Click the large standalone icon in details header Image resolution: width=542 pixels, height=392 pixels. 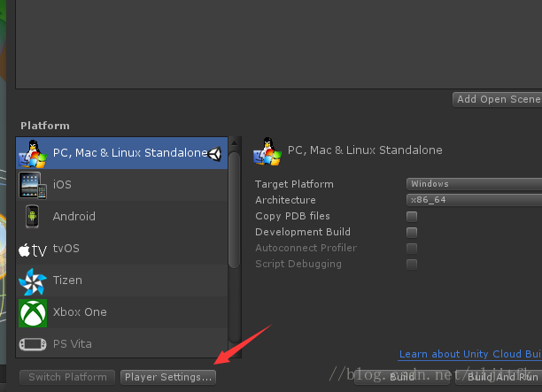267,151
